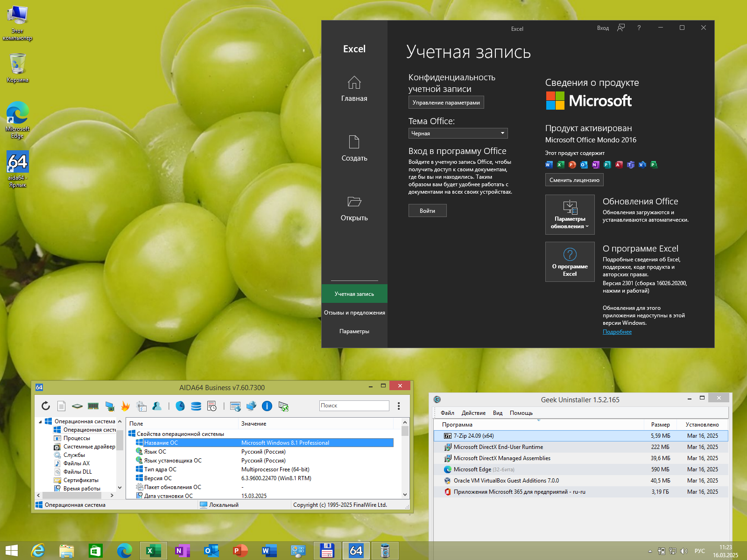Click the blue pie chart icon in AIDA64
The image size is (747, 560).
click(x=180, y=406)
